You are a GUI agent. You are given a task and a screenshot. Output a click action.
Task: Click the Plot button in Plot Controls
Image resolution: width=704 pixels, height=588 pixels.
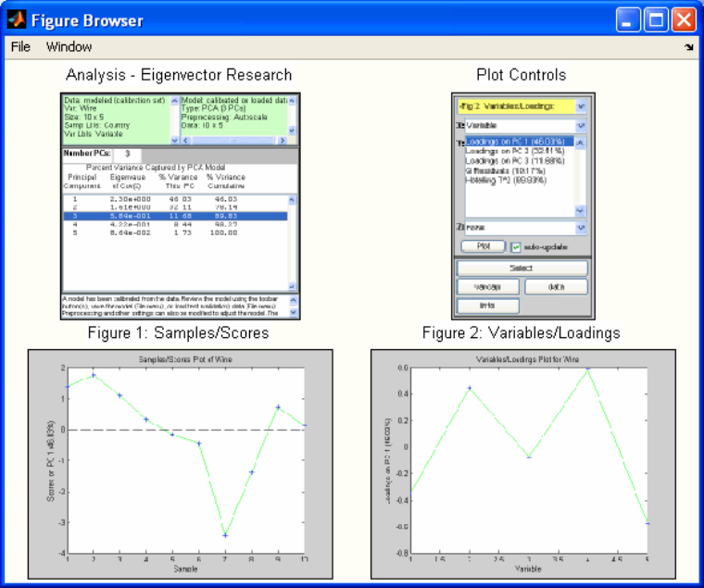[x=484, y=246]
